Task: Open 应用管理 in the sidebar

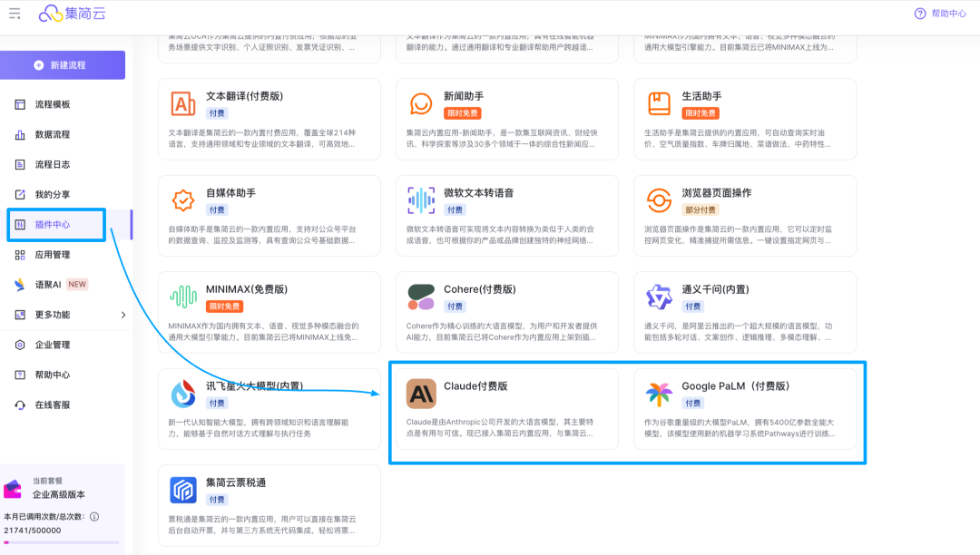Action: (x=53, y=255)
